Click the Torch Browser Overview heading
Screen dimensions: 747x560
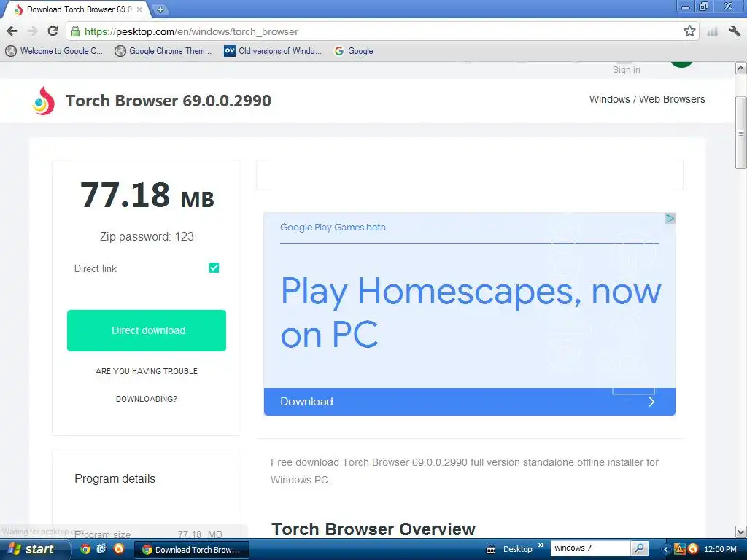point(373,529)
